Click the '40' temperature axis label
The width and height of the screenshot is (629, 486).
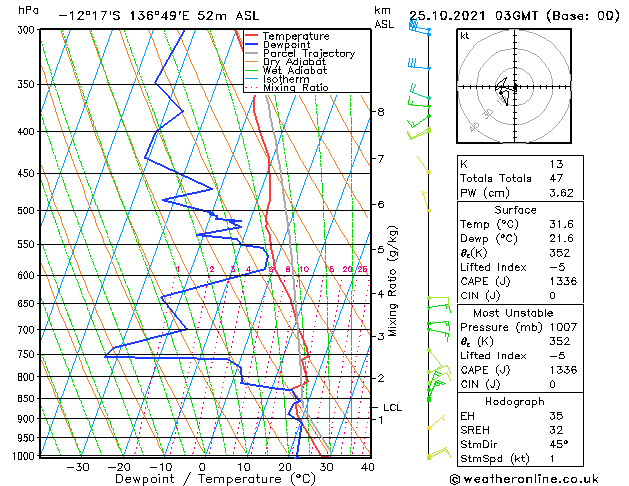[x=368, y=467]
